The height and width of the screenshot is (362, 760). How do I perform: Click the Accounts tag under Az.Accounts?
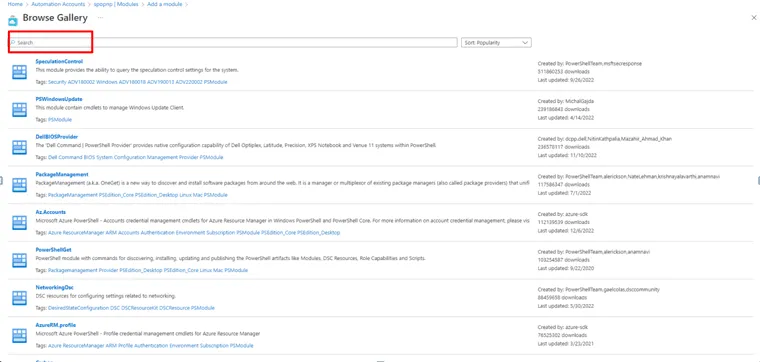pyautogui.click(x=129, y=233)
